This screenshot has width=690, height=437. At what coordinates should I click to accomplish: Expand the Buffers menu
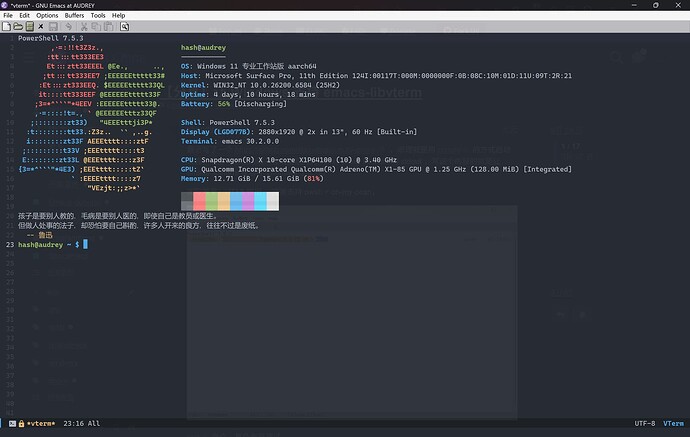pyautogui.click(x=75, y=16)
